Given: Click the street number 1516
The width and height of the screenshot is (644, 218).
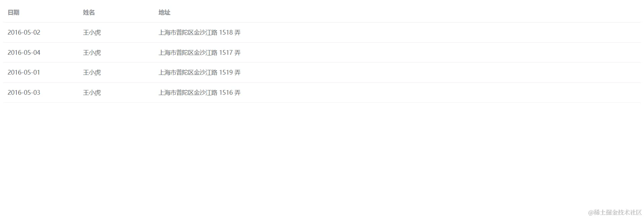Looking at the screenshot, I should (x=226, y=93).
